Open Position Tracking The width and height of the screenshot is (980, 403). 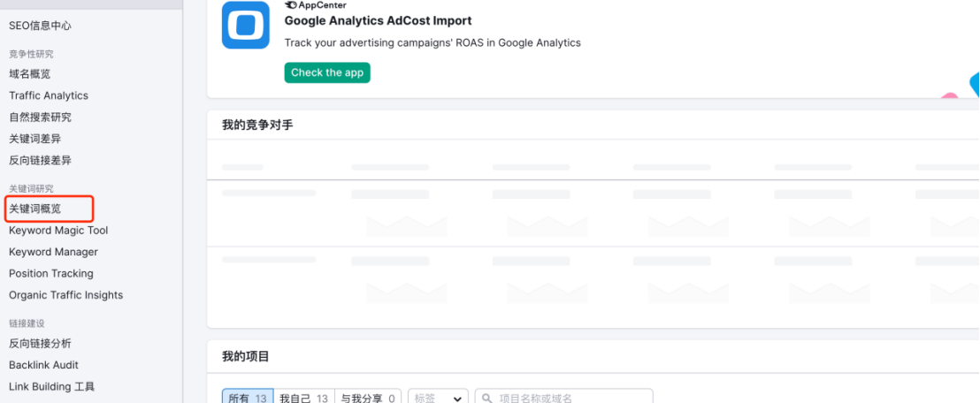pyautogui.click(x=50, y=274)
